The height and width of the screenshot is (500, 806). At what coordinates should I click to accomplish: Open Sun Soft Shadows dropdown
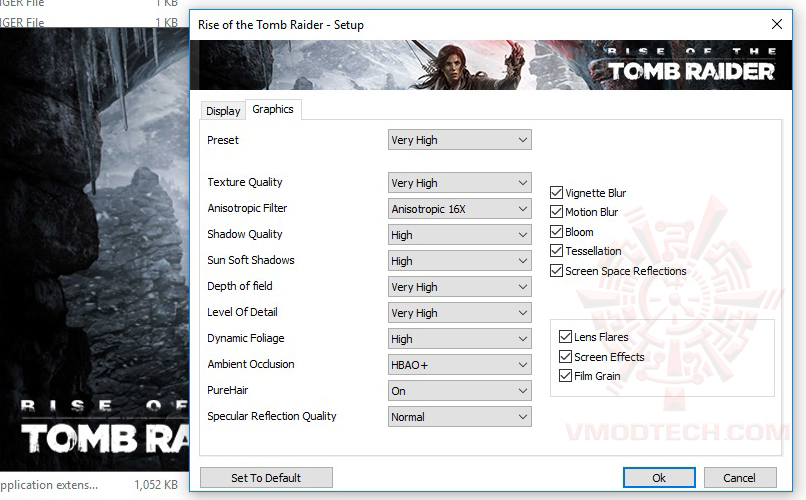(x=460, y=261)
